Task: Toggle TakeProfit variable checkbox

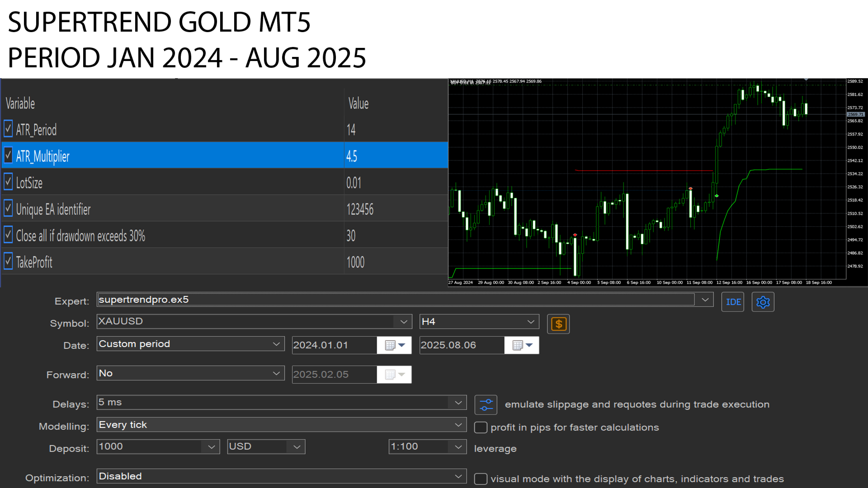Action: [x=8, y=261]
